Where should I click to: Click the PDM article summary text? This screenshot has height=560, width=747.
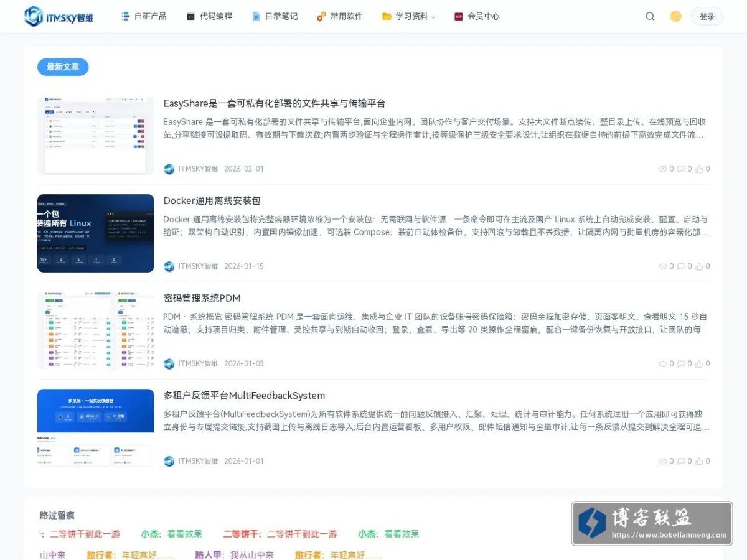coord(435,323)
